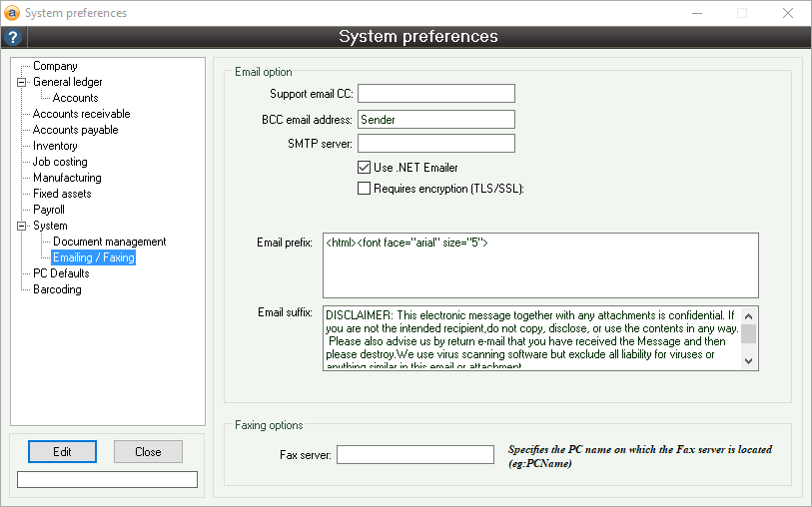Image resolution: width=812 pixels, height=507 pixels.
Task: Focus the Fax server text box
Action: click(414, 455)
